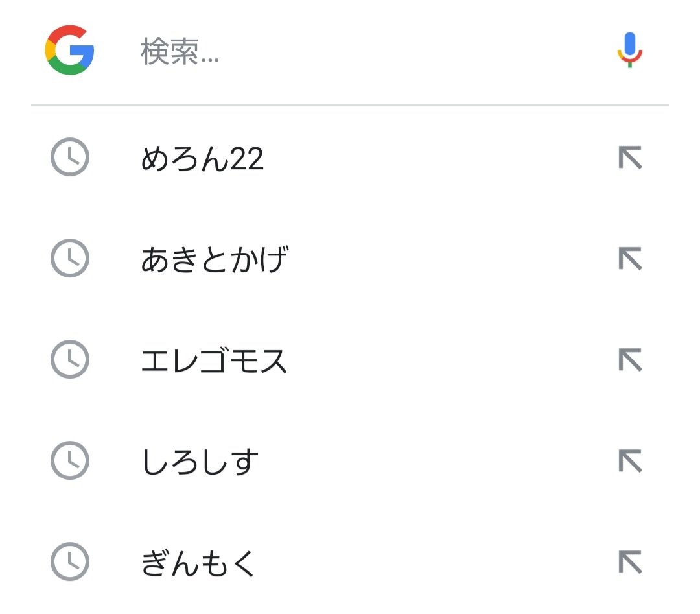Click the clock icon beside エレゴモス
The image size is (700, 614).
(x=69, y=359)
